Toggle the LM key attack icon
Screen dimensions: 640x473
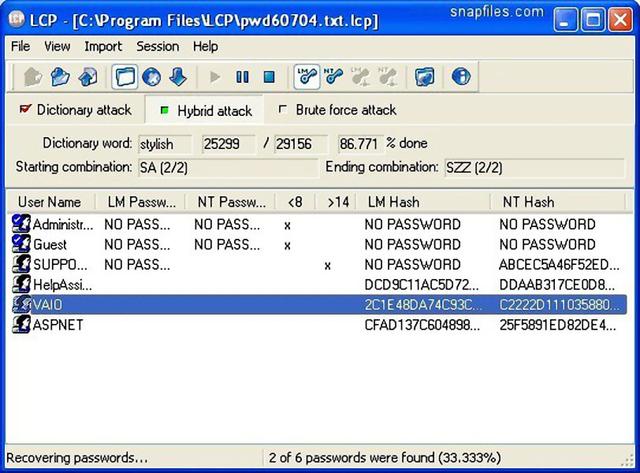[x=307, y=77]
